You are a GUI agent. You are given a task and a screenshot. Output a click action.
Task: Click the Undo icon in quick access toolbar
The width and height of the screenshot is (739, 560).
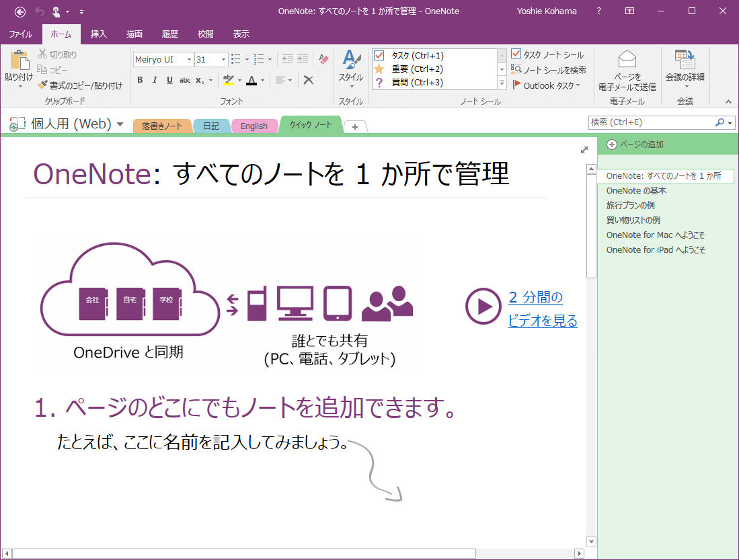(x=40, y=12)
